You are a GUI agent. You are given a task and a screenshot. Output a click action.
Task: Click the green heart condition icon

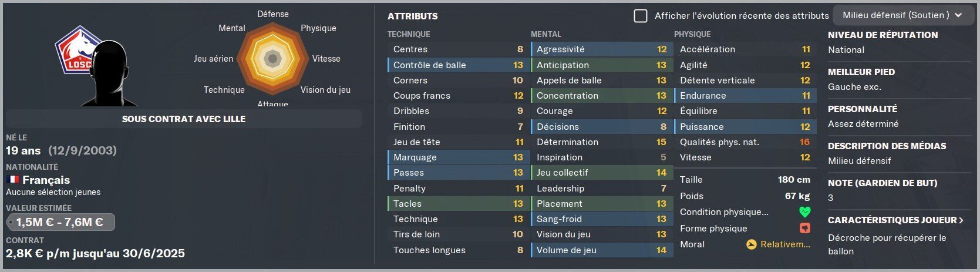[x=804, y=212]
